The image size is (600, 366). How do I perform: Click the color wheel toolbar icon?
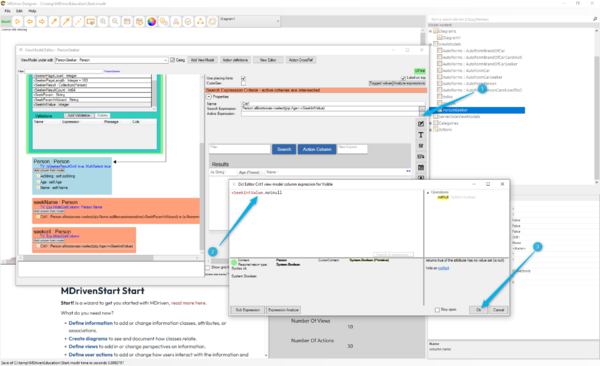pyautogui.click(x=152, y=22)
